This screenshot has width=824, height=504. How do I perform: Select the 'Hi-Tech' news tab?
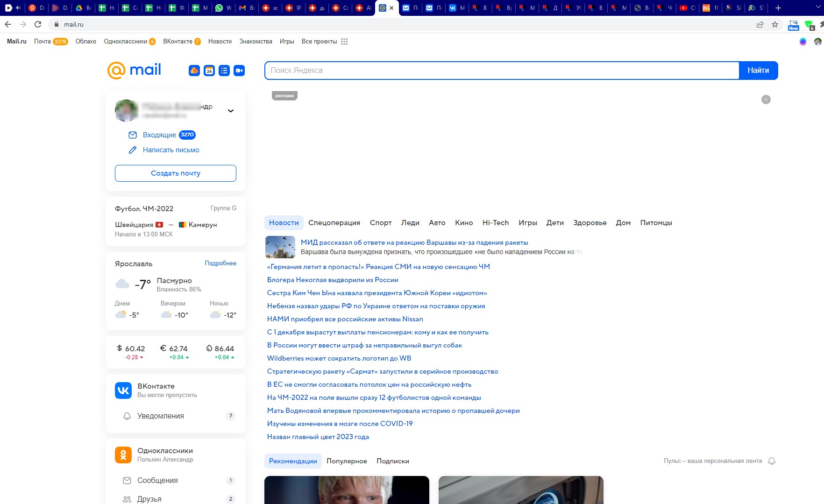coord(496,223)
